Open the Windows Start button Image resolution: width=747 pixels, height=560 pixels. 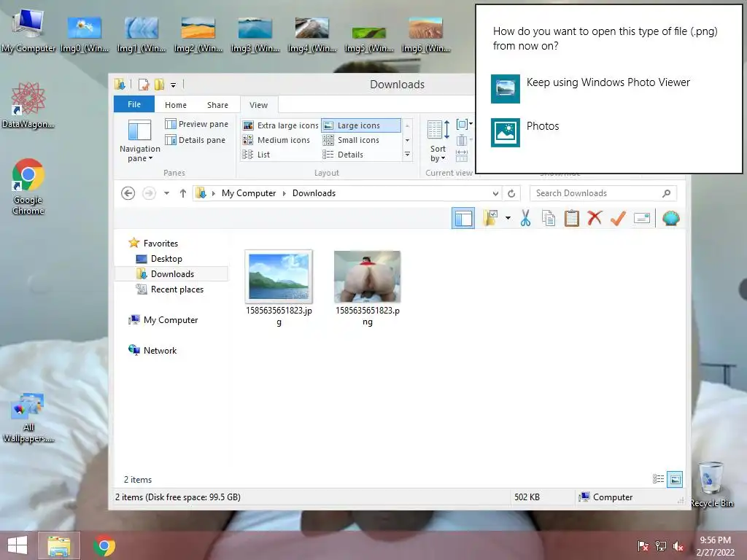pyautogui.click(x=18, y=545)
